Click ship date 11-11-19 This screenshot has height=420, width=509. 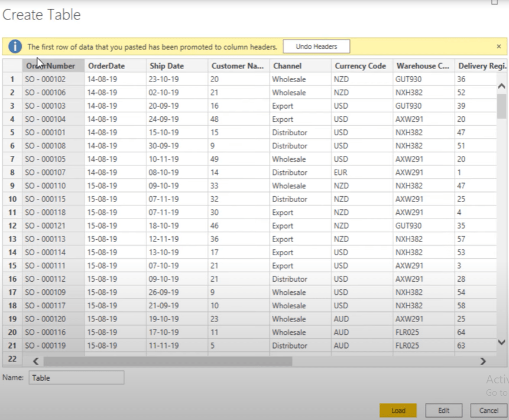pos(177,346)
